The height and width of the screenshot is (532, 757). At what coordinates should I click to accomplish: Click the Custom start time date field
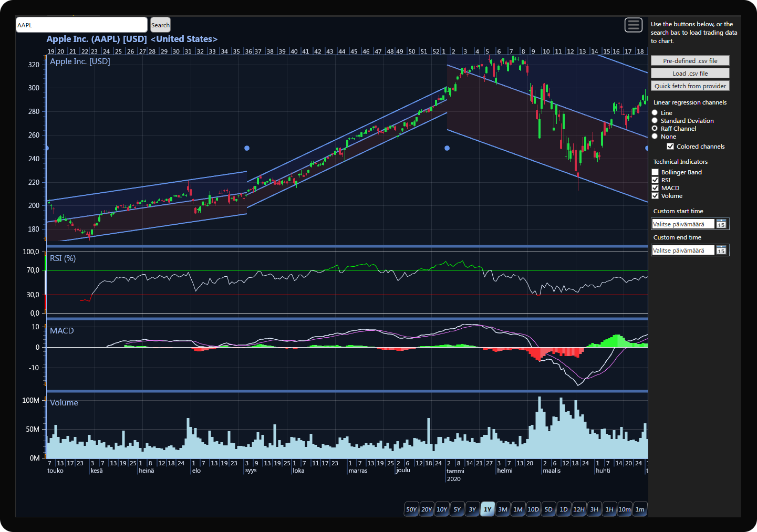click(x=683, y=224)
